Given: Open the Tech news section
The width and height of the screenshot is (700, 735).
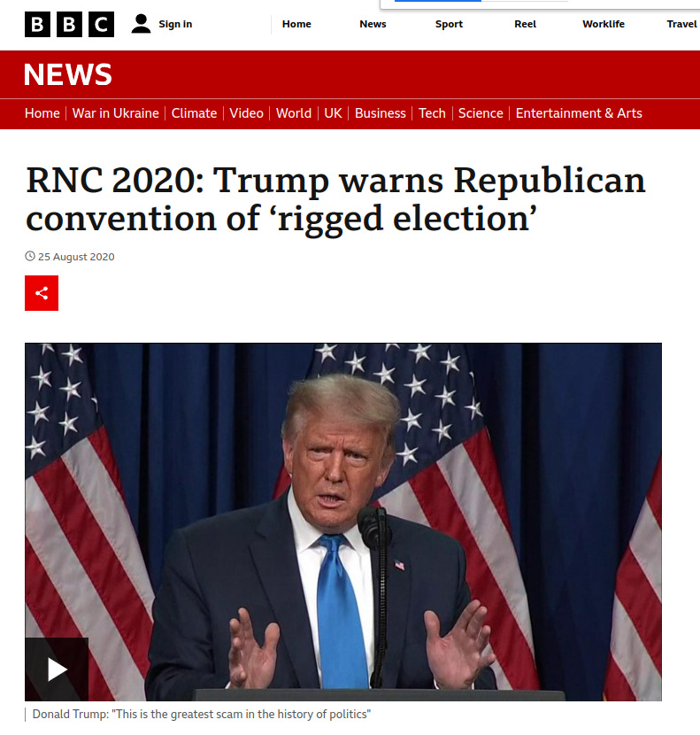Looking at the screenshot, I should [432, 113].
